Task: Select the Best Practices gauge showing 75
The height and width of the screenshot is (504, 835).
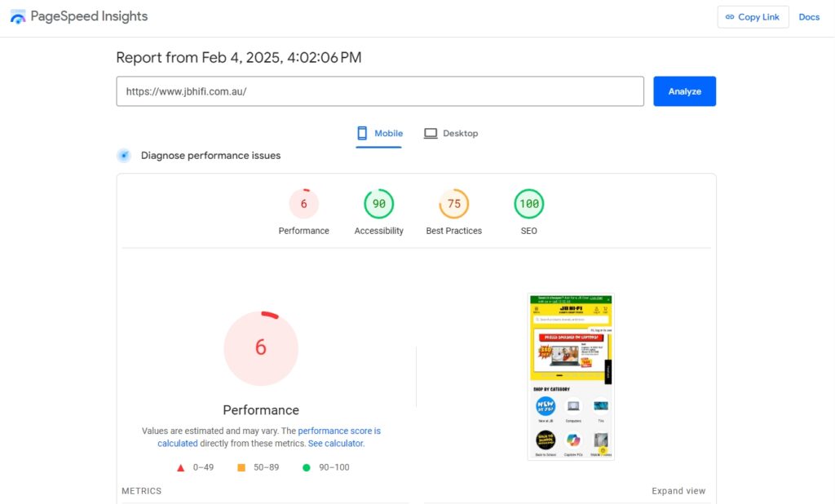Action: coord(453,204)
